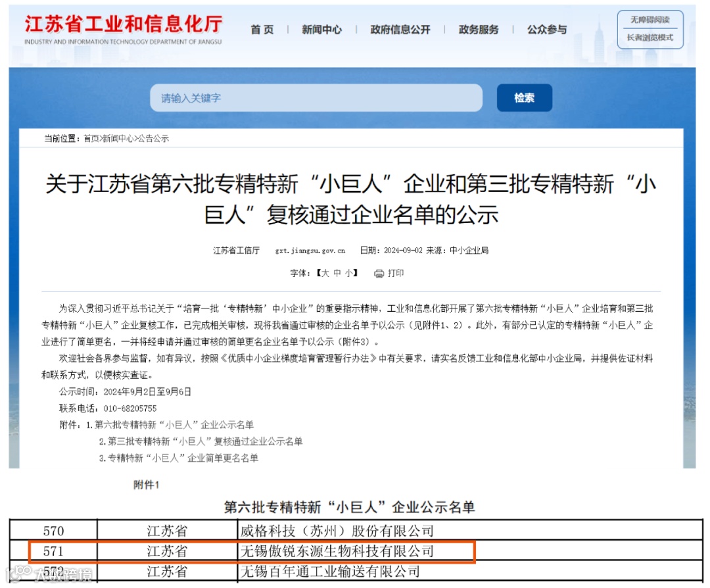This screenshot has height=588, width=710.
Task: Select the 附件1 heading text
Action: click(x=146, y=485)
